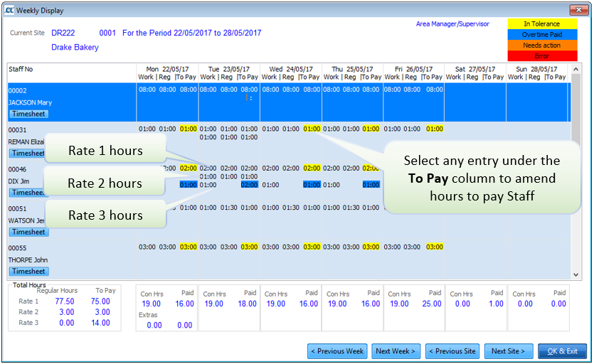Click Rate 1 regular hours value 77.50

pyautogui.click(x=65, y=301)
